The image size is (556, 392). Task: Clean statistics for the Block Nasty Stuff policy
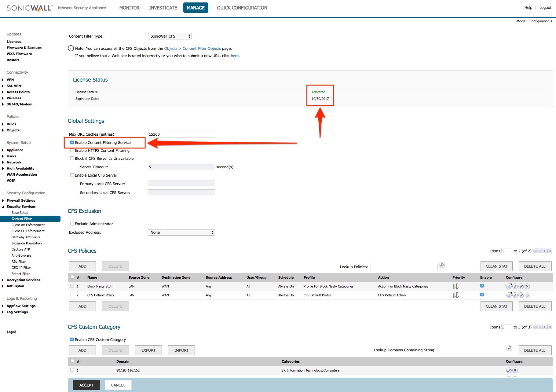(x=515, y=286)
